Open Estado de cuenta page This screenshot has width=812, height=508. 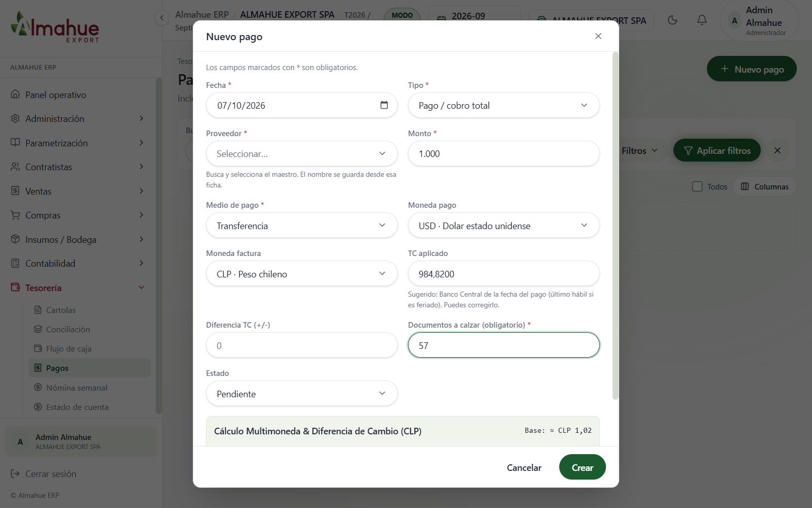point(90,407)
